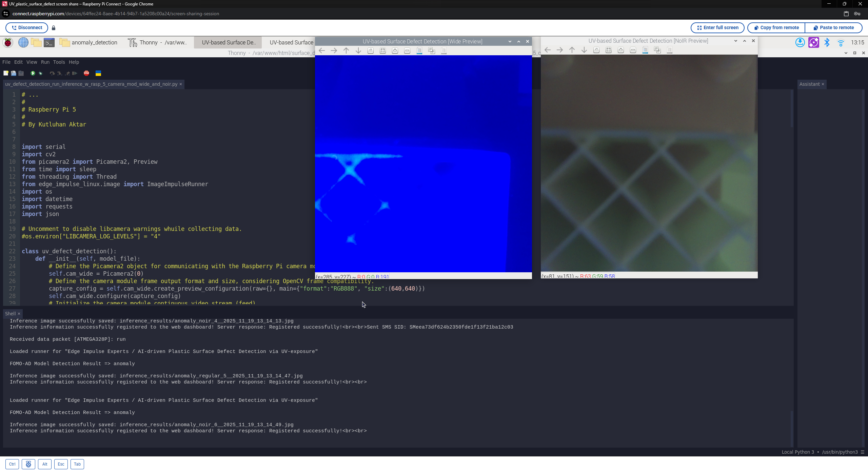The width and height of the screenshot is (868, 472).
Task: Create a new file in Thonny toolbar
Action: [6, 73]
